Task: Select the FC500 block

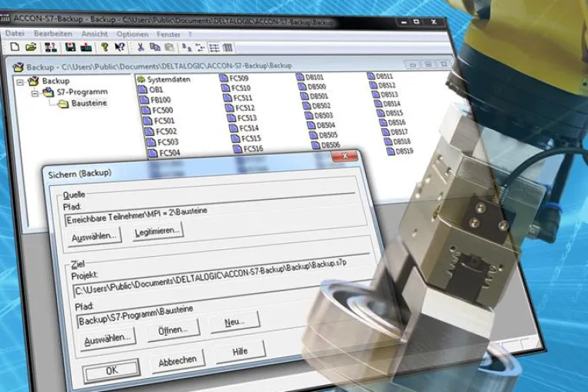Action: (x=157, y=110)
